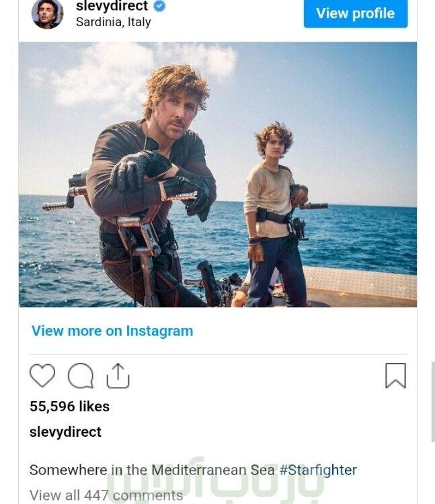The width and height of the screenshot is (435, 504).
Task: Open the View more on Instagram link
Action: (112, 331)
